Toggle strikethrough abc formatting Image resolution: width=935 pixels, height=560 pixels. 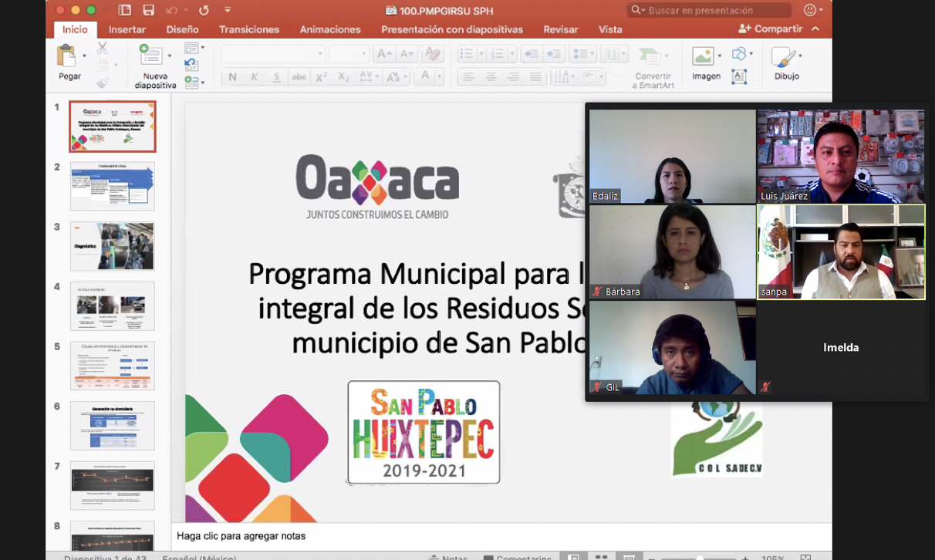(299, 77)
